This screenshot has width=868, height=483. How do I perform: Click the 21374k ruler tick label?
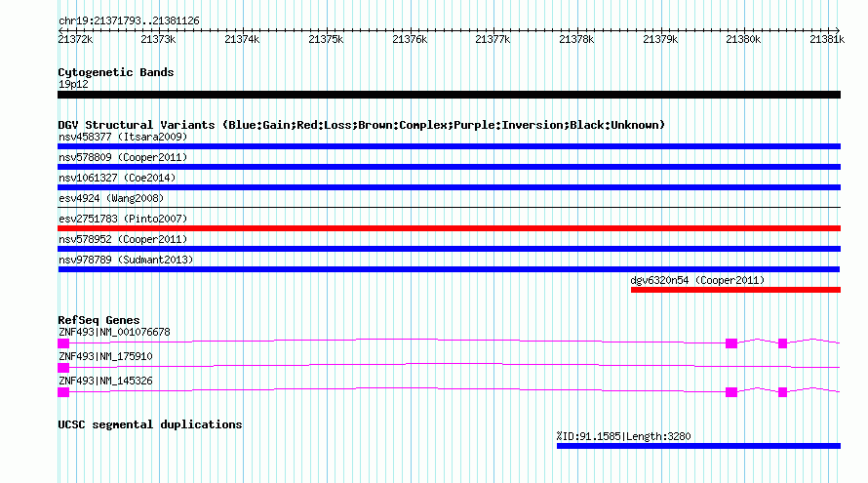(x=242, y=39)
